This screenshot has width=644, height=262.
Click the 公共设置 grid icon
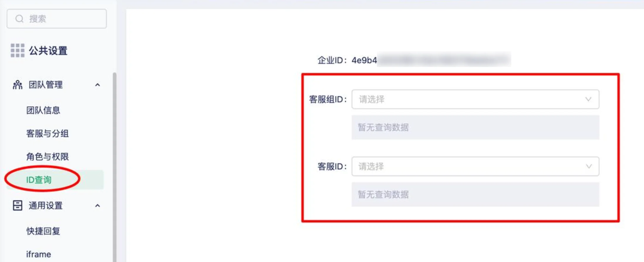(18, 51)
